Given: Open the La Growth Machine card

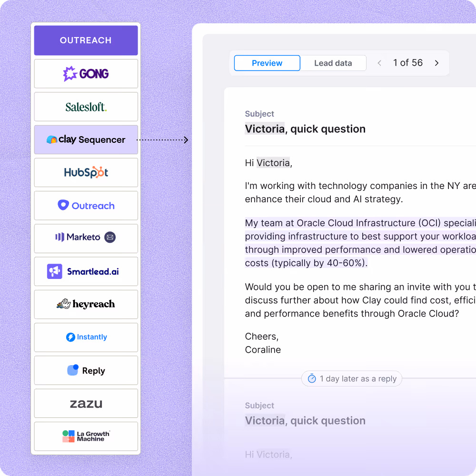Looking at the screenshot, I should point(86,436).
